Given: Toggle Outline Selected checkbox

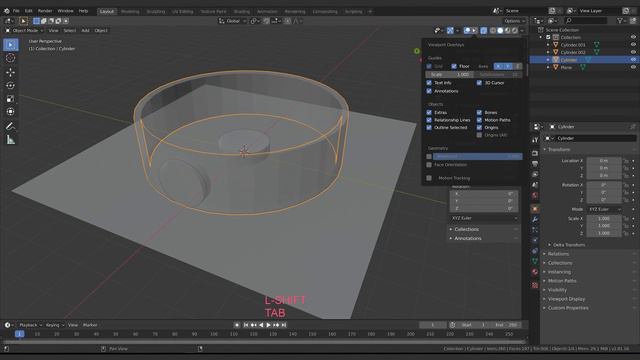Looking at the screenshot, I should pyautogui.click(x=429, y=127).
